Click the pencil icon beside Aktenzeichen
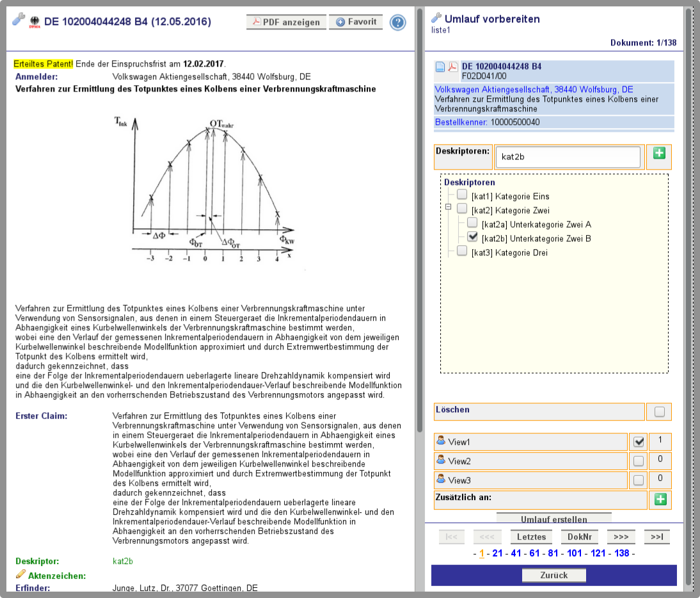This screenshot has height=598, width=700. click(20, 574)
